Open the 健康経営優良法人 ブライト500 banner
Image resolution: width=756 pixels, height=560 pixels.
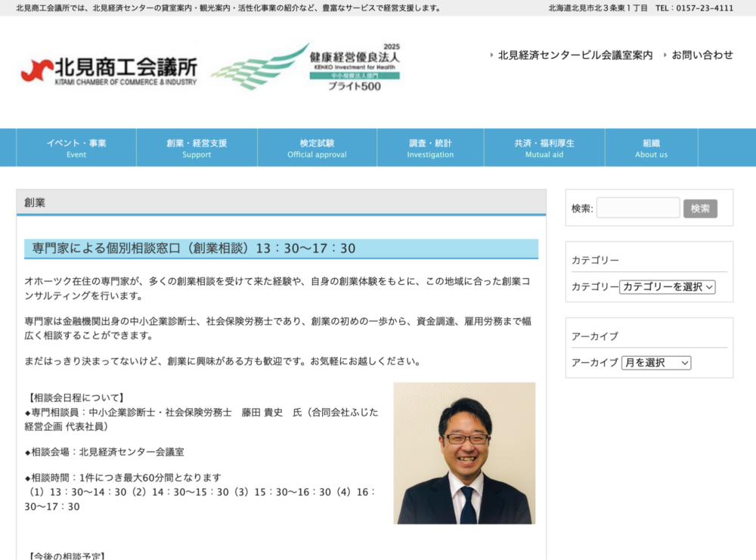pos(307,67)
